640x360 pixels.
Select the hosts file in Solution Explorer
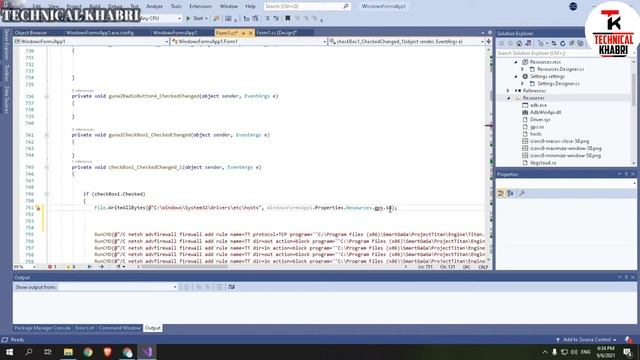tap(536, 134)
